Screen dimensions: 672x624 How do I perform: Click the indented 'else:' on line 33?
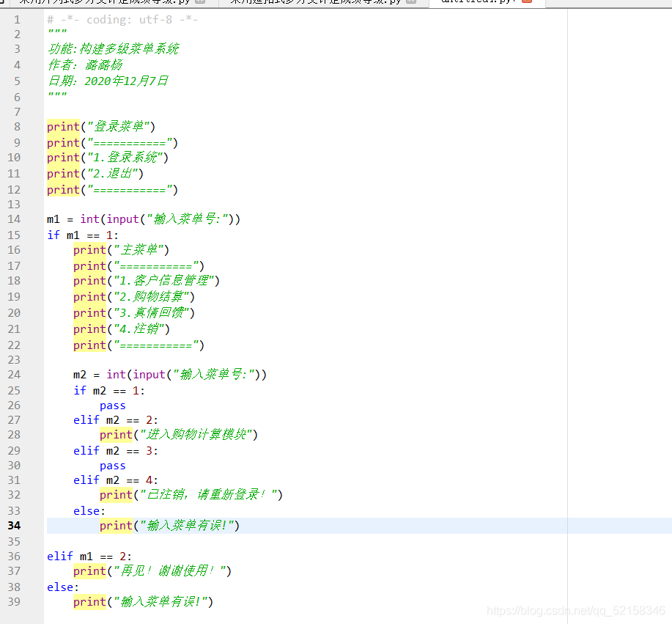pyautogui.click(x=89, y=511)
